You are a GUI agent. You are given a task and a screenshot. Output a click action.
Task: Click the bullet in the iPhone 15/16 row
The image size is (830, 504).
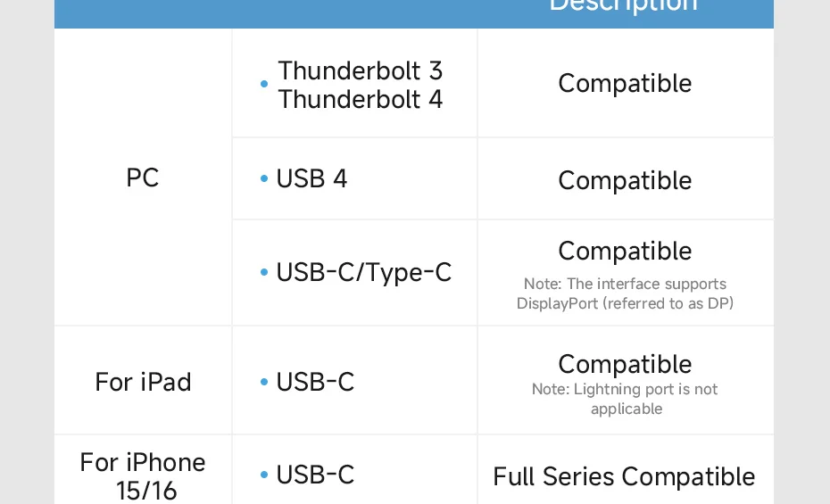(264, 475)
